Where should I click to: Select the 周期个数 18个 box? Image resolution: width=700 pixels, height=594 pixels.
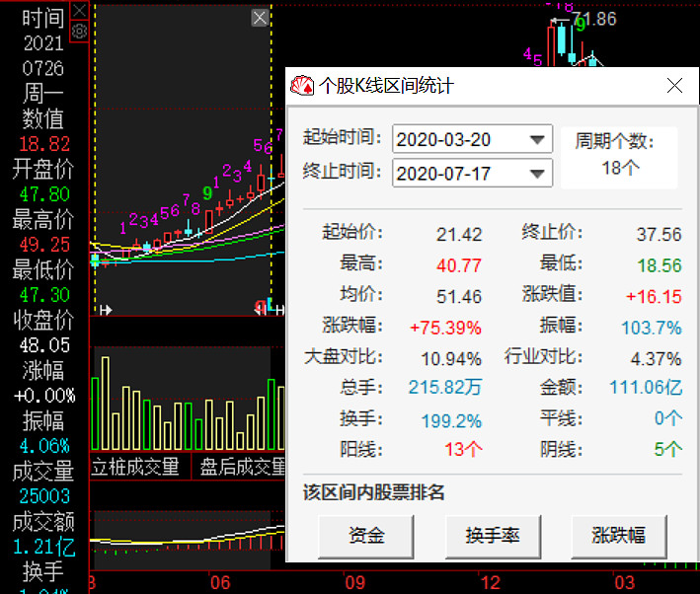tap(619, 157)
